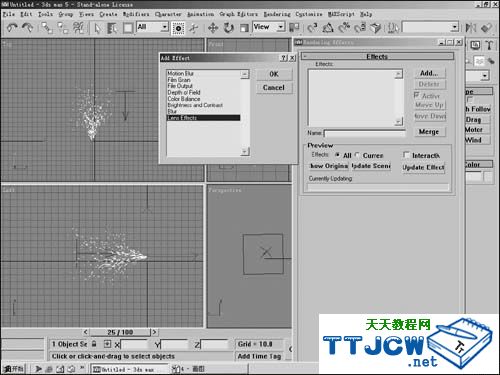This screenshot has height=375, width=500.
Task: Activate the Select and Link tool
Action: (47, 28)
